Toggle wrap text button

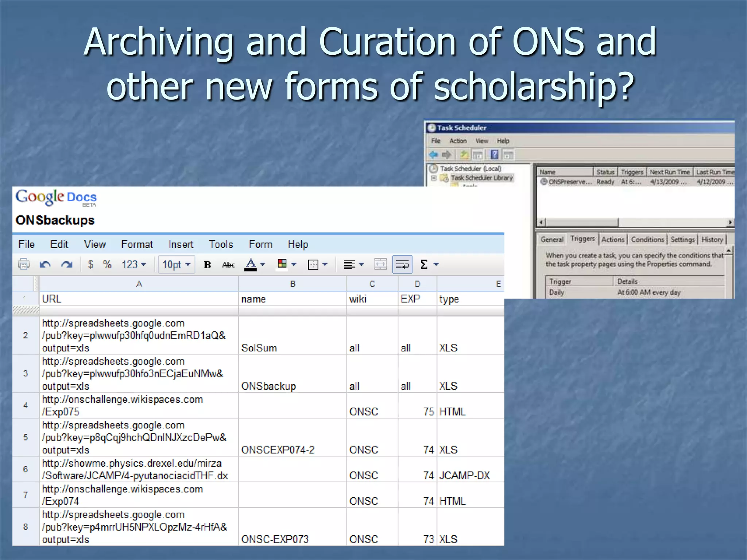402,264
